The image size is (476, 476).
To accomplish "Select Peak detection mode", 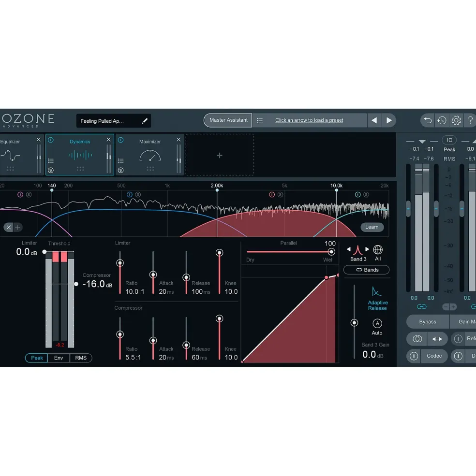I will [36, 358].
